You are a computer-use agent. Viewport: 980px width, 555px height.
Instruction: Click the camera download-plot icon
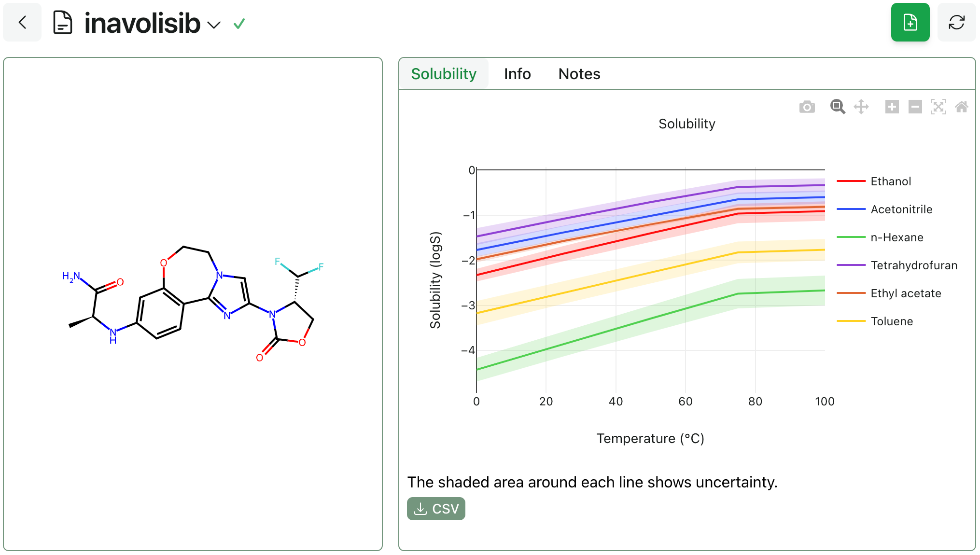(807, 107)
